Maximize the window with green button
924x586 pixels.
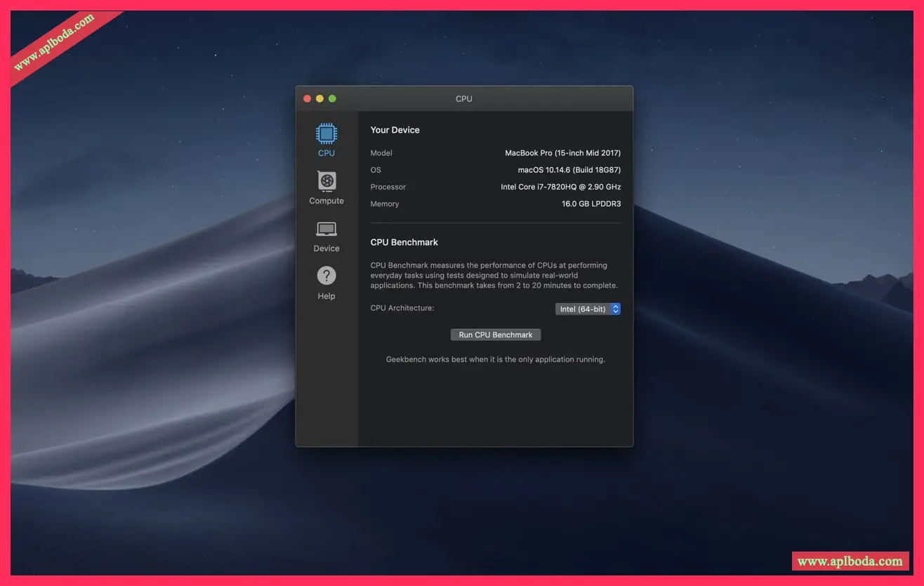pyautogui.click(x=332, y=98)
